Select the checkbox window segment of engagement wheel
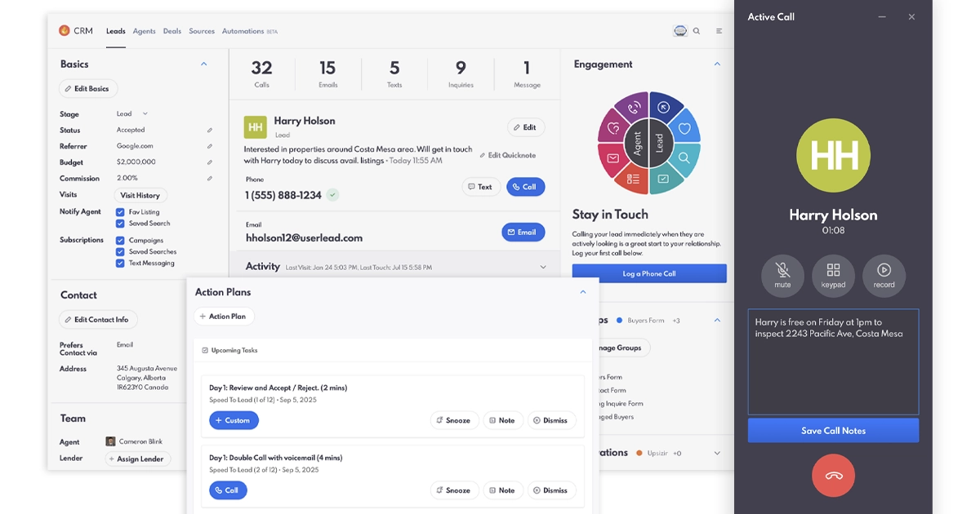Image resolution: width=980 pixels, height=514 pixels. point(665,179)
